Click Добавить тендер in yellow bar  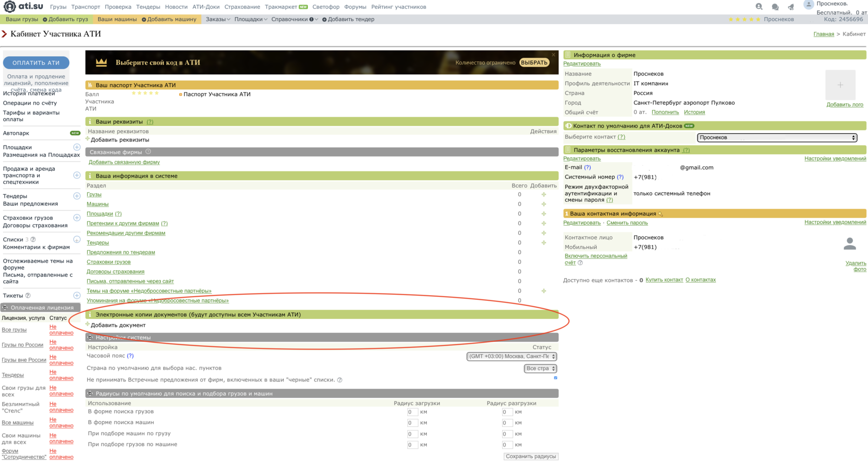point(348,19)
